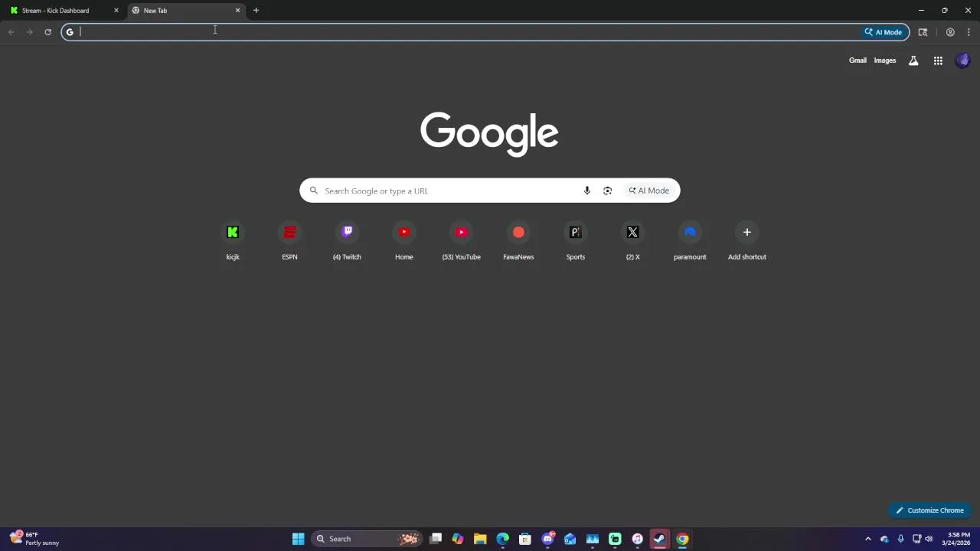The height and width of the screenshot is (551, 980).
Task: Open Microsoft Store from taskbar
Action: [525, 539]
